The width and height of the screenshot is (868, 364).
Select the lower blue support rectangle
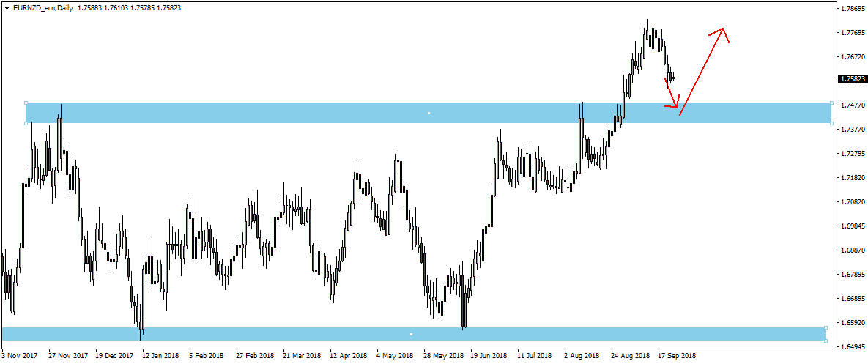pos(414,333)
